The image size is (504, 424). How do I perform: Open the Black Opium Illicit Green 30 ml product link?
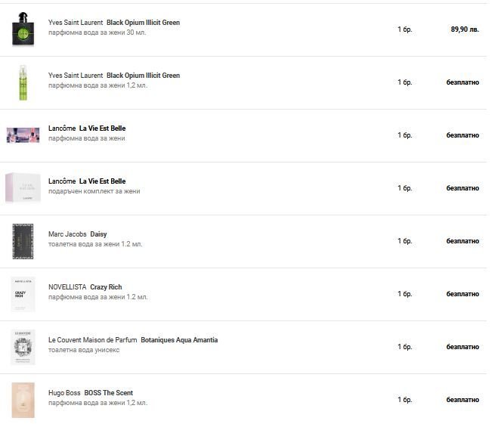pos(143,23)
